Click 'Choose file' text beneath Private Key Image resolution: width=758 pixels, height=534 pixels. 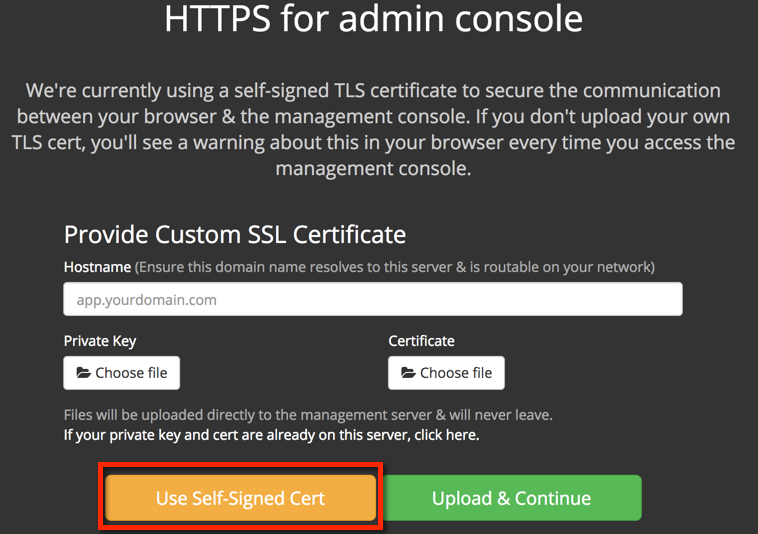tap(131, 373)
